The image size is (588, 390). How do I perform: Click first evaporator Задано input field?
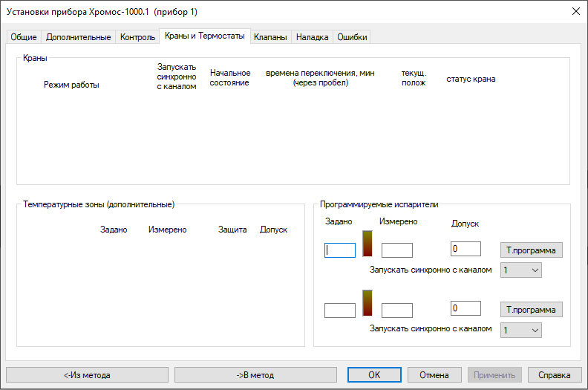[340, 250]
